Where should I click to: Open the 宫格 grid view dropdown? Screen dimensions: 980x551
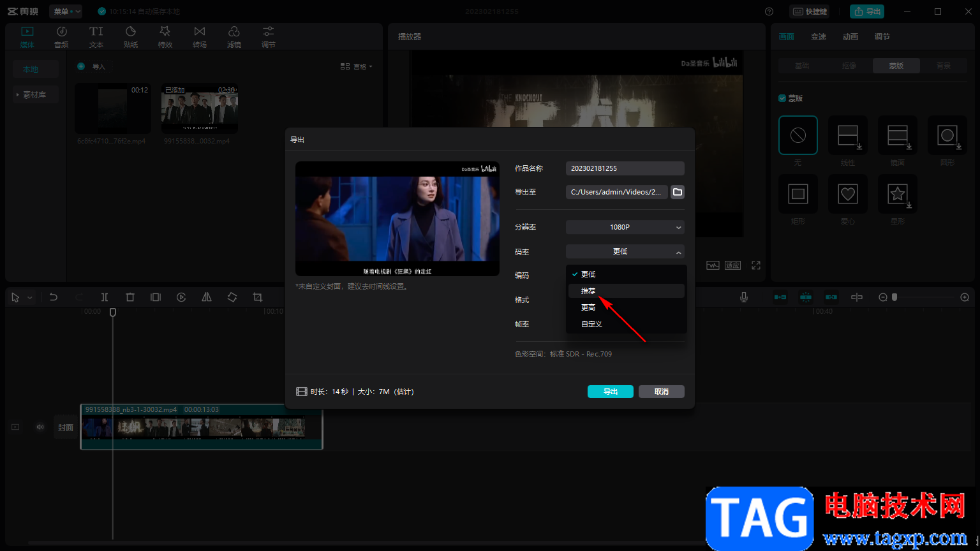[x=357, y=66]
